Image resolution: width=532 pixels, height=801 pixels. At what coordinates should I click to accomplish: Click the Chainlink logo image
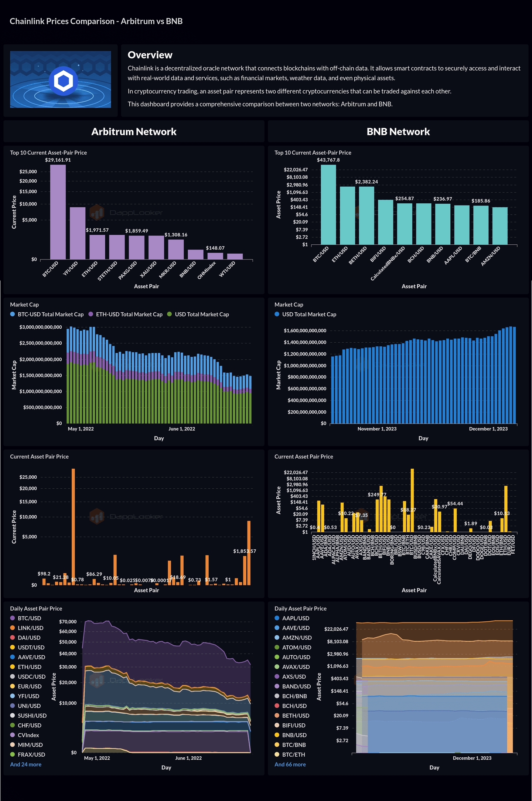click(61, 79)
